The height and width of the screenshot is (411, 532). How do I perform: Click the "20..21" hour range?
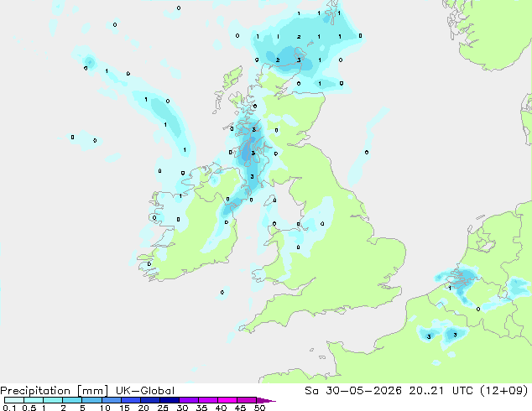click(x=426, y=391)
